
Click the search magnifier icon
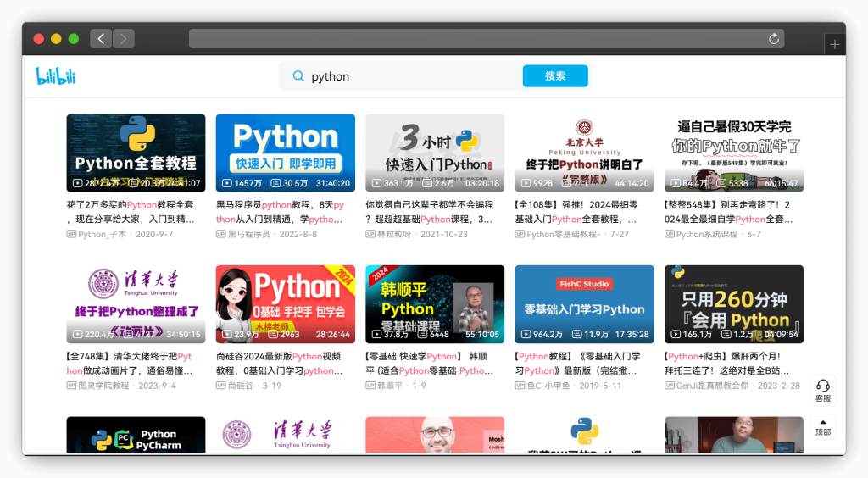pos(298,76)
